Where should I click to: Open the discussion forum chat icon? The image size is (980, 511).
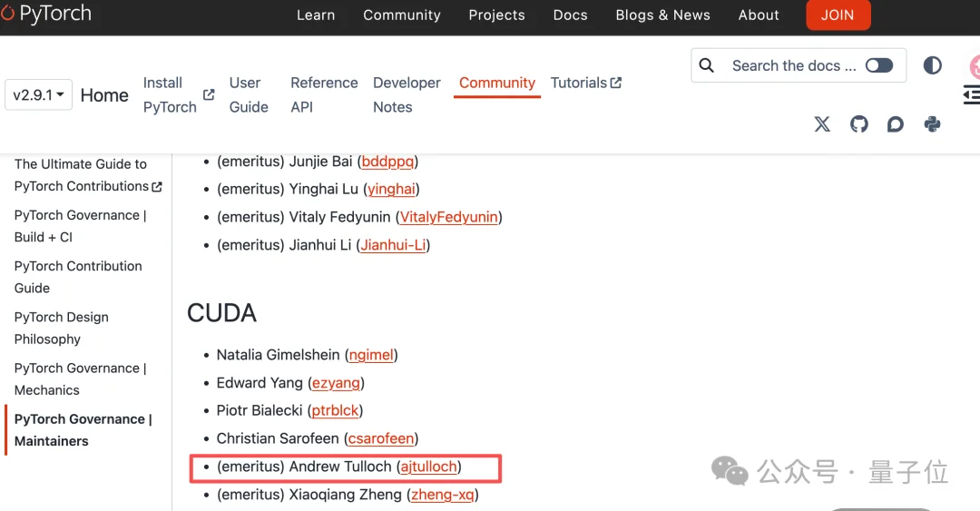895,123
